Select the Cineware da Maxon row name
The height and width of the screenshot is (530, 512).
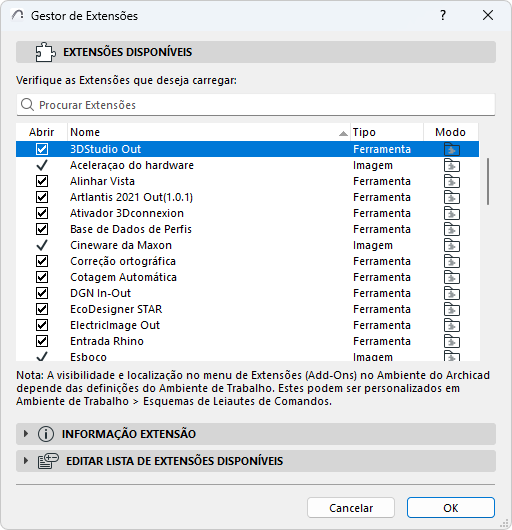pyautogui.click(x=121, y=245)
